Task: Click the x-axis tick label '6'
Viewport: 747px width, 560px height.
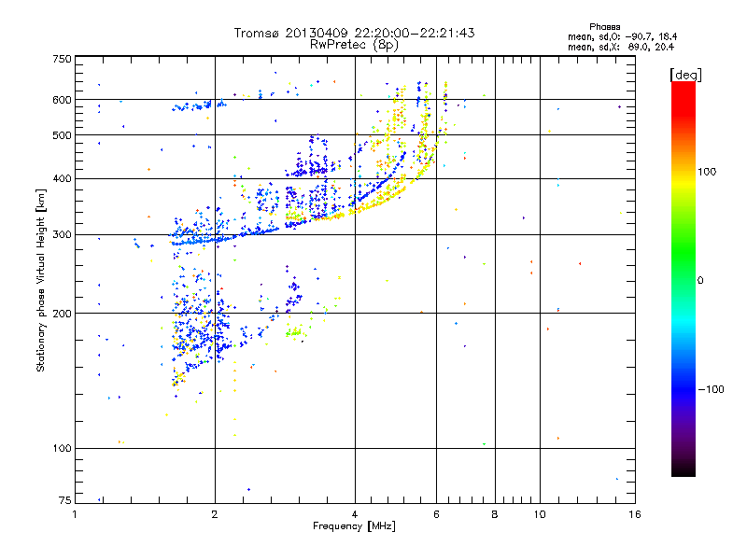Action: (436, 514)
